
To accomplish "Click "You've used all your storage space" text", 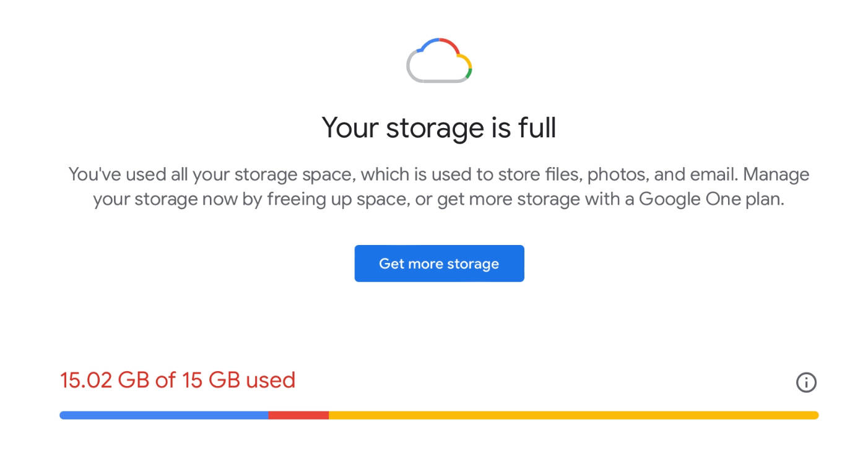I will pyautogui.click(x=210, y=174).
